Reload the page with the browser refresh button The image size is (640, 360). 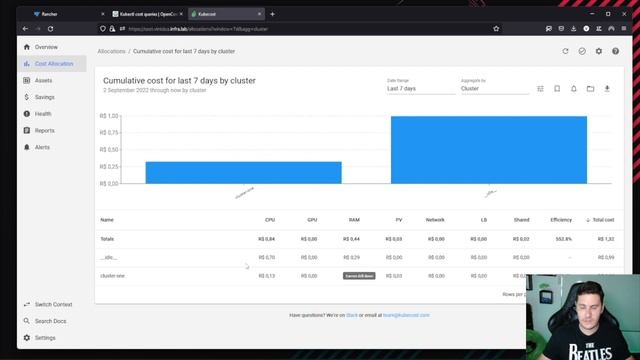coord(51,29)
